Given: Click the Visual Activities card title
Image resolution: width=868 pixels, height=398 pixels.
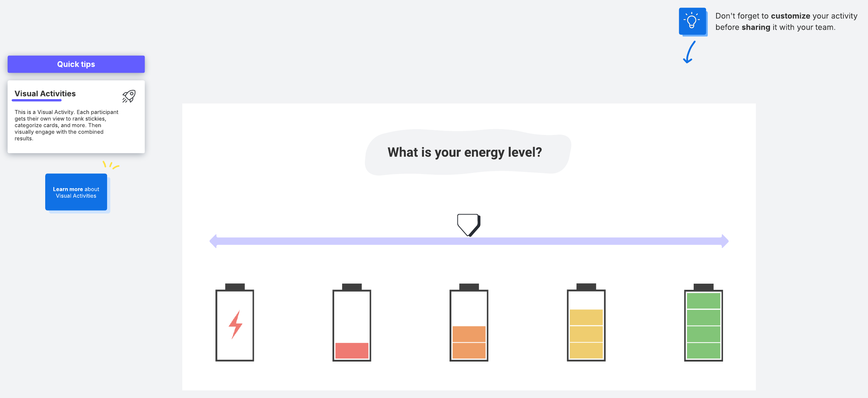Looking at the screenshot, I should 45,93.
